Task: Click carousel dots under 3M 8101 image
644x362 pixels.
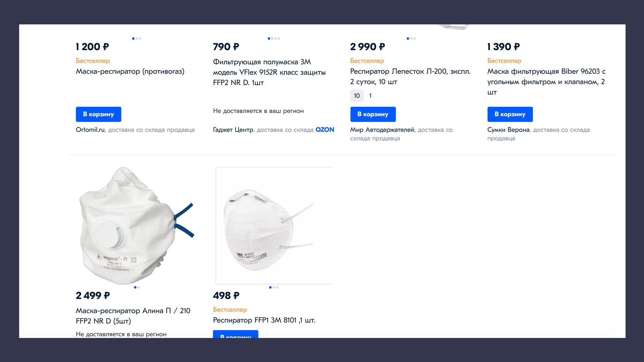Action: 274,287
